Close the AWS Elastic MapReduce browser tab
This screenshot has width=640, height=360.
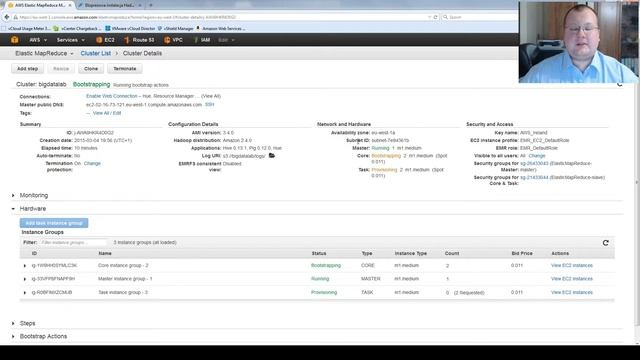pos(70,5)
